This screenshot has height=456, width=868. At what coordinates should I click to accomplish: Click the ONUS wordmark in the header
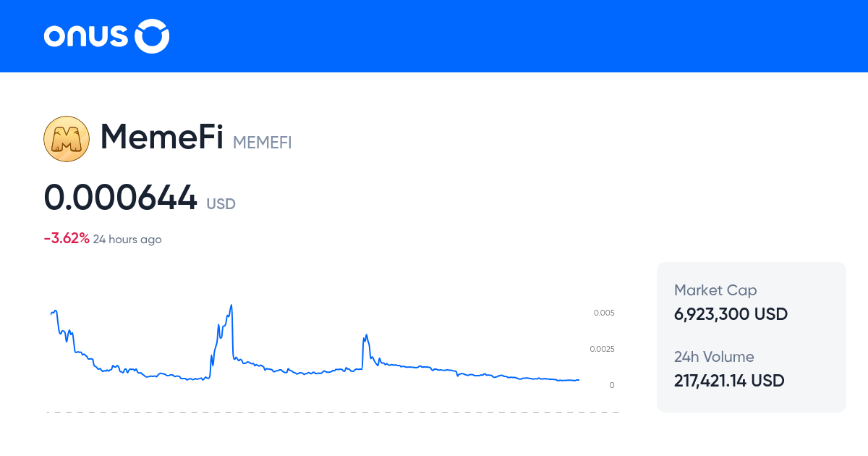coord(87,35)
